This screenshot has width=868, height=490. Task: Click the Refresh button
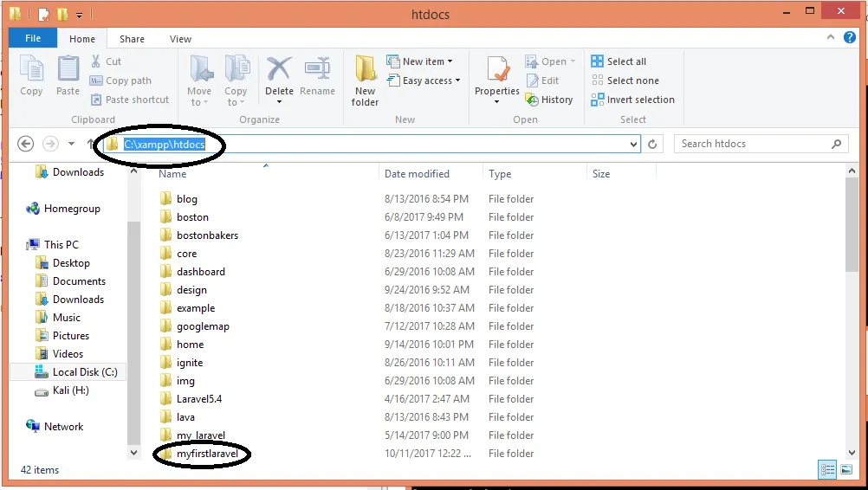click(x=652, y=145)
